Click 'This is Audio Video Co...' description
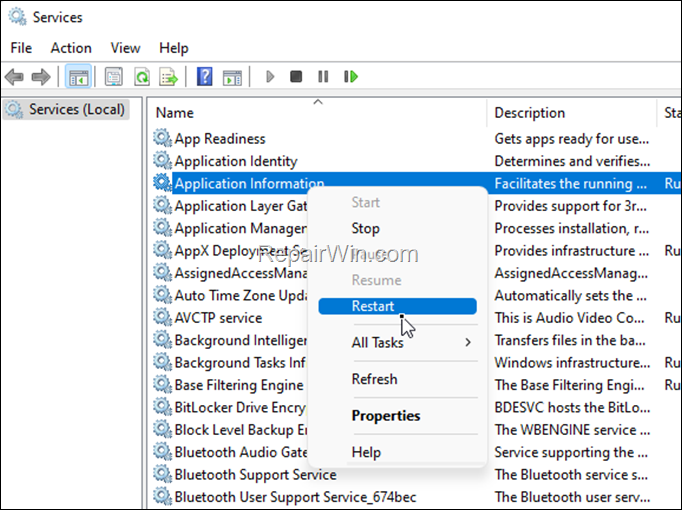 (569, 318)
